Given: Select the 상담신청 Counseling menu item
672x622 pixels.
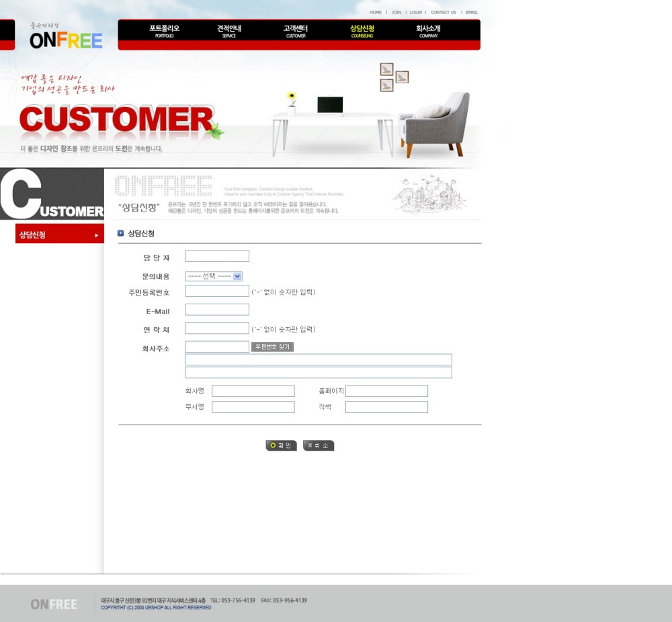Looking at the screenshot, I should (x=362, y=31).
